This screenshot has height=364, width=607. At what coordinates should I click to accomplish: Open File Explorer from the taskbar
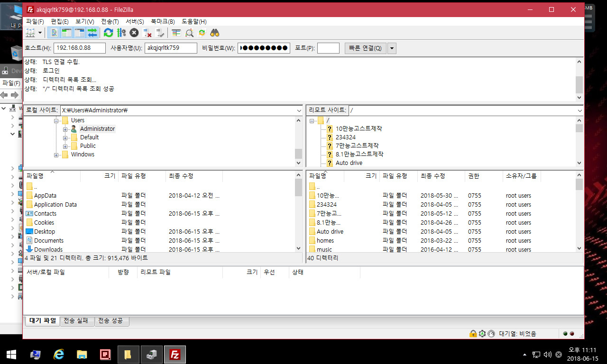coord(82,354)
